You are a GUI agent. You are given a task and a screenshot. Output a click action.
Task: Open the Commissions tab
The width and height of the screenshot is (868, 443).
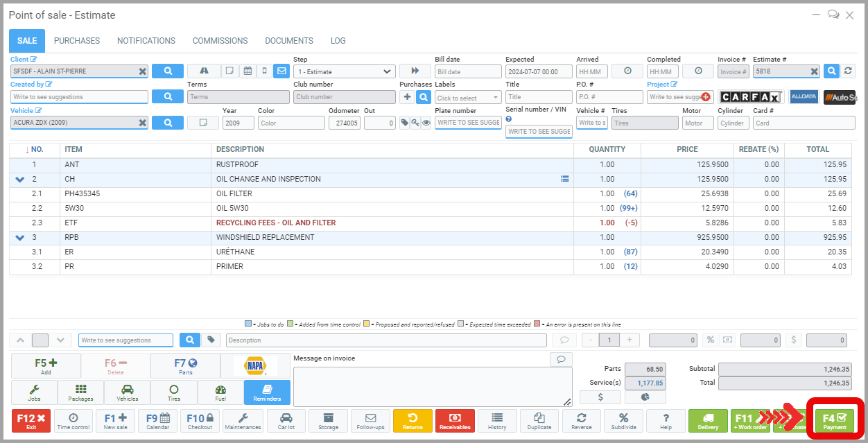(x=220, y=41)
